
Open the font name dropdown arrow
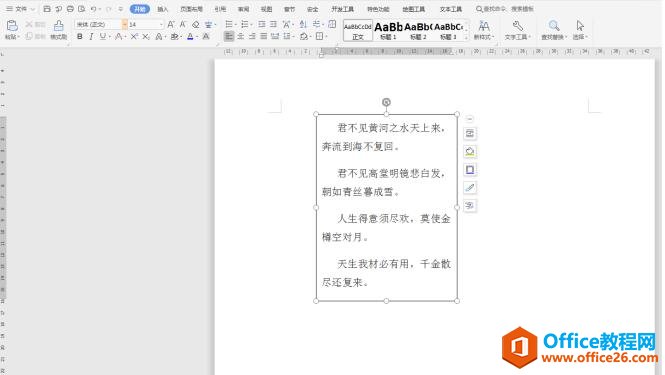coord(124,25)
